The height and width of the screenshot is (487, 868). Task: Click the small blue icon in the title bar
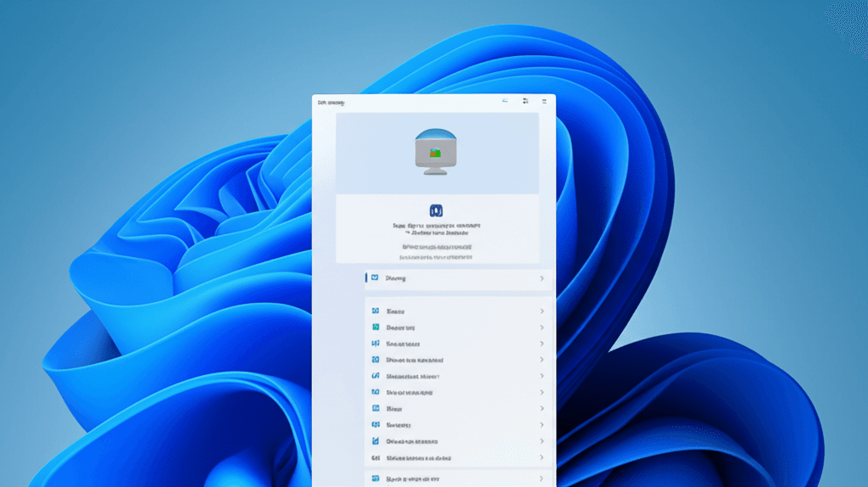point(505,101)
